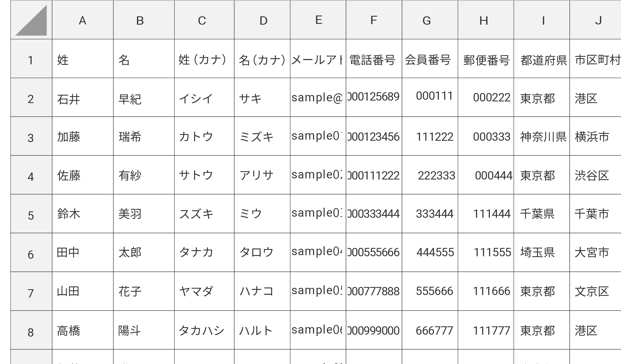621x364 pixels.
Task: Click the phone number cell in row 8
Action: coord(374,330)
